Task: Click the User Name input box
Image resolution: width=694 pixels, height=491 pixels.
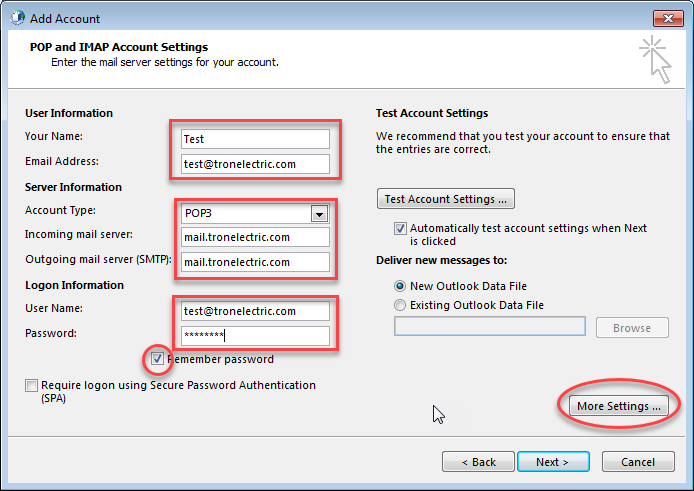Action: tap(254, 311)
